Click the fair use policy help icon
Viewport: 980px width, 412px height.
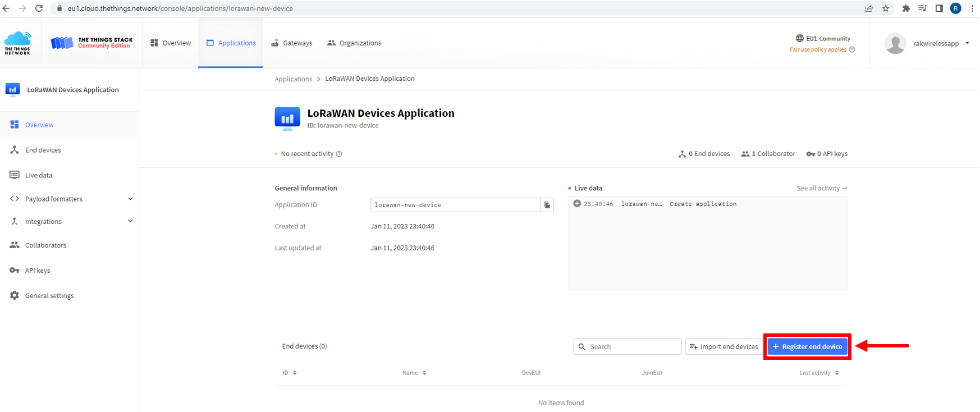[x=852, y=49]
